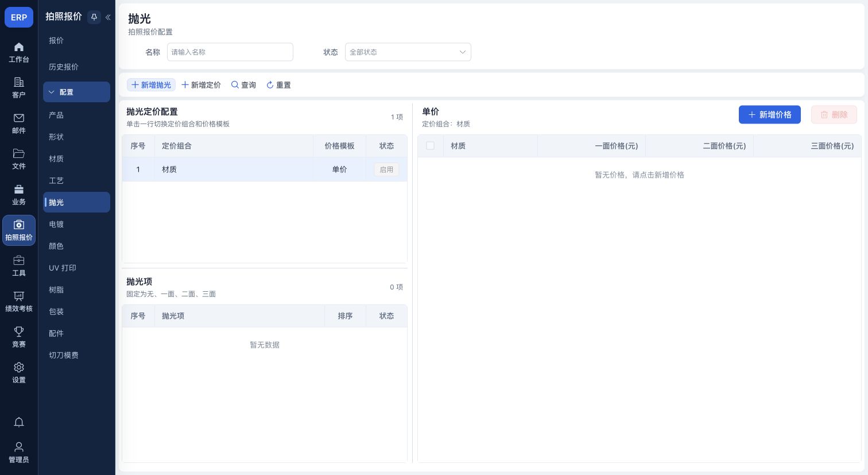Open 材质 configuration page in sidebar

(76, 159)
